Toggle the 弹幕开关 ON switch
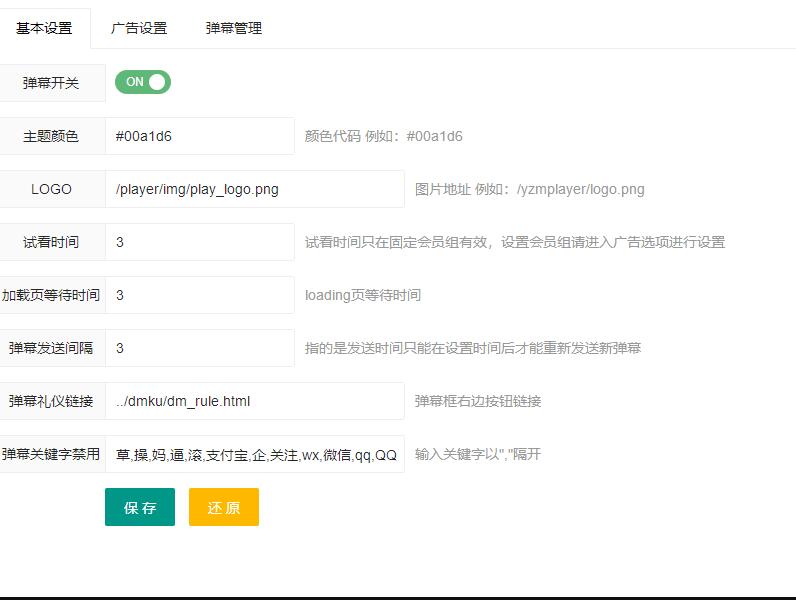Viewport: 796px width, 600px height. (x=143, y=82)
